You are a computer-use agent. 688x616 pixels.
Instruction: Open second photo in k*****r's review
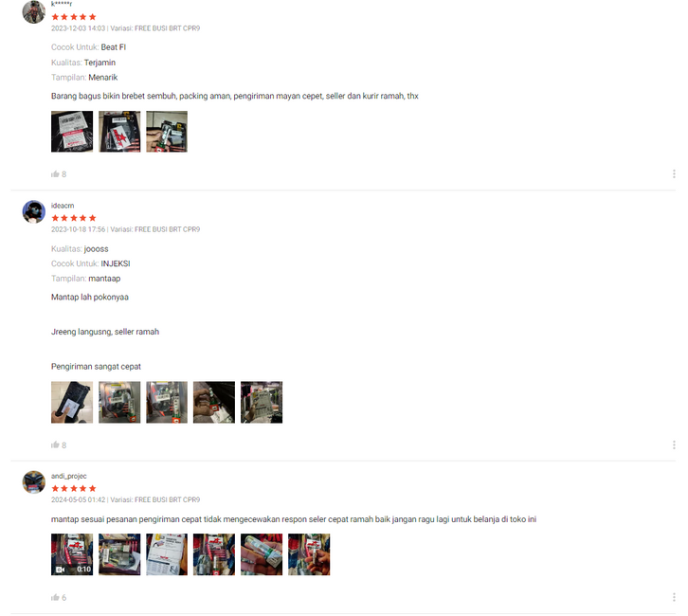119,132
